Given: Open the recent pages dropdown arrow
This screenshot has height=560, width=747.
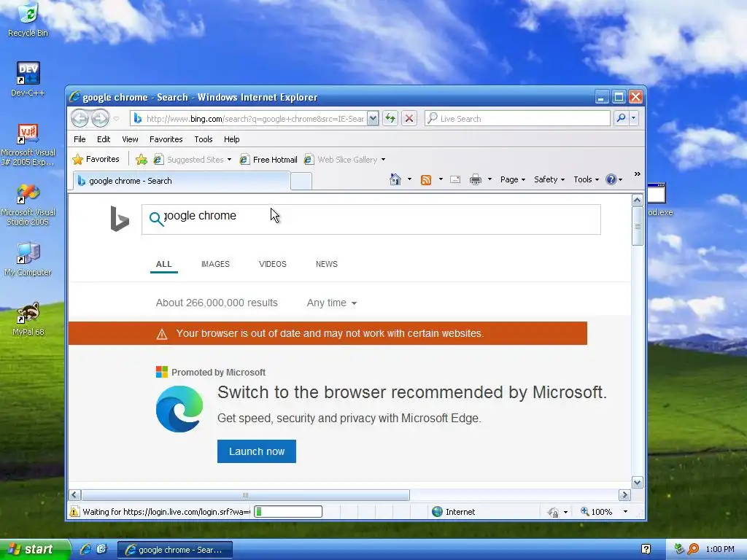Looking at the screenshot, I should [116, 119].
